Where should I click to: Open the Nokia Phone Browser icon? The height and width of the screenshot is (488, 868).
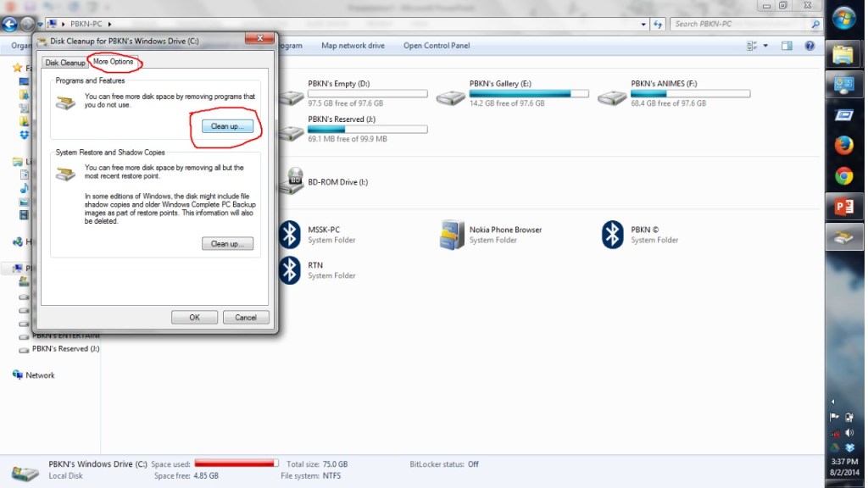(x=452, y=234)
